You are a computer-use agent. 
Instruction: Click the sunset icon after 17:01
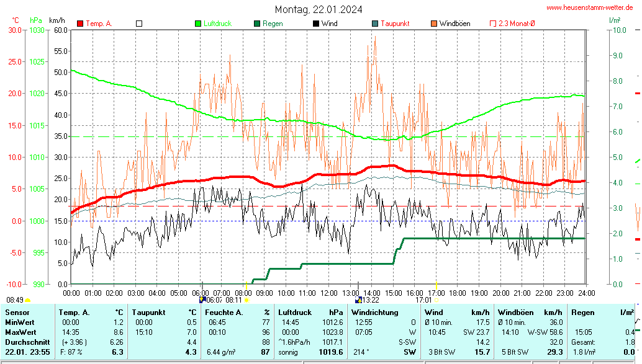436,300
